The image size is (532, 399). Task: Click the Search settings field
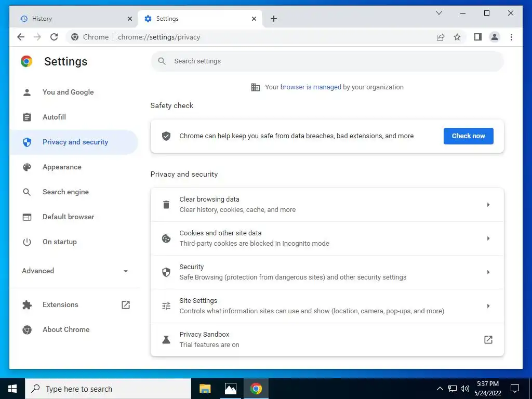pos(327,61)
